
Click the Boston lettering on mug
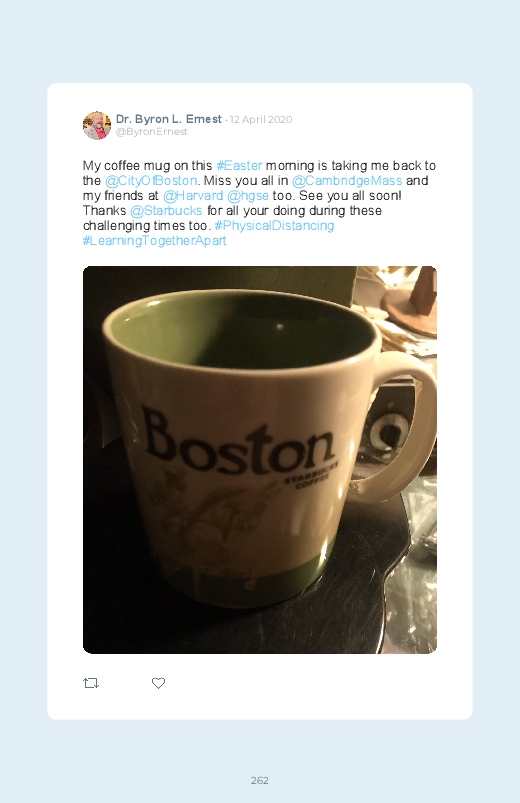click(238, 443)
